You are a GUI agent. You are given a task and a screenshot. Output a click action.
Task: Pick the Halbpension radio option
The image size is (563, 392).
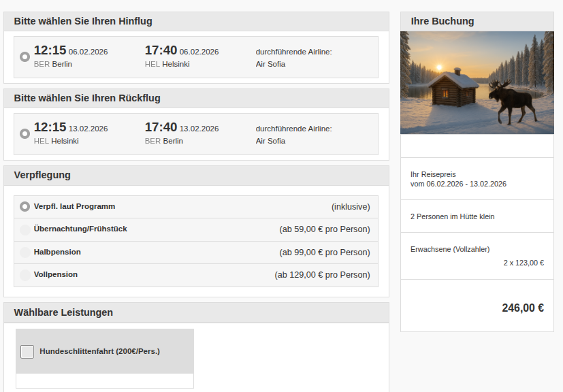click(25, 252)
